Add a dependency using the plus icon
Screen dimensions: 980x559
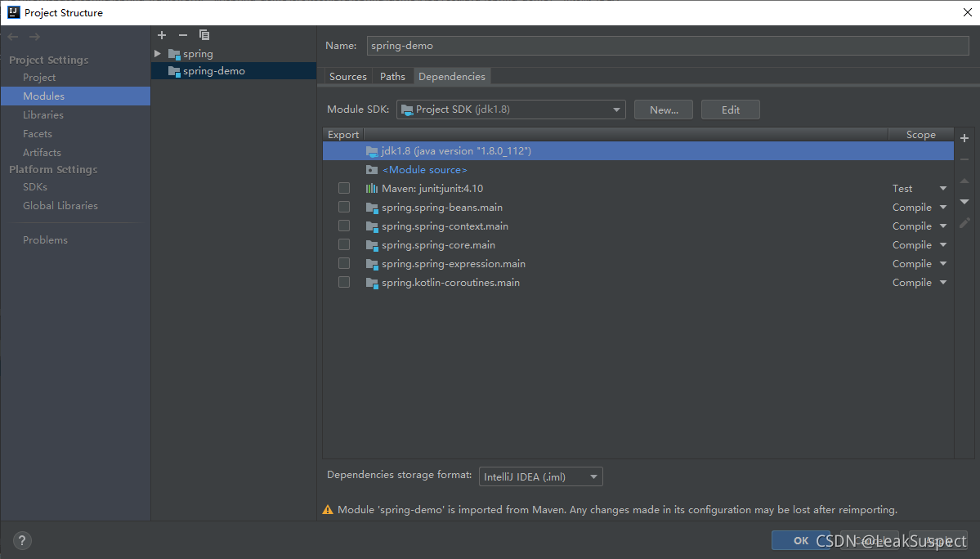point(964,138)
